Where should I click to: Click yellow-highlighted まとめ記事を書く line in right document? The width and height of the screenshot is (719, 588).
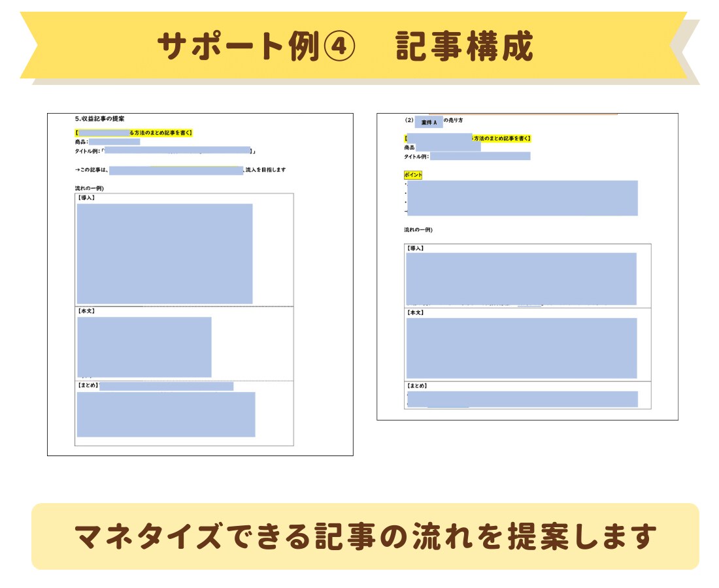click(468, 139)
